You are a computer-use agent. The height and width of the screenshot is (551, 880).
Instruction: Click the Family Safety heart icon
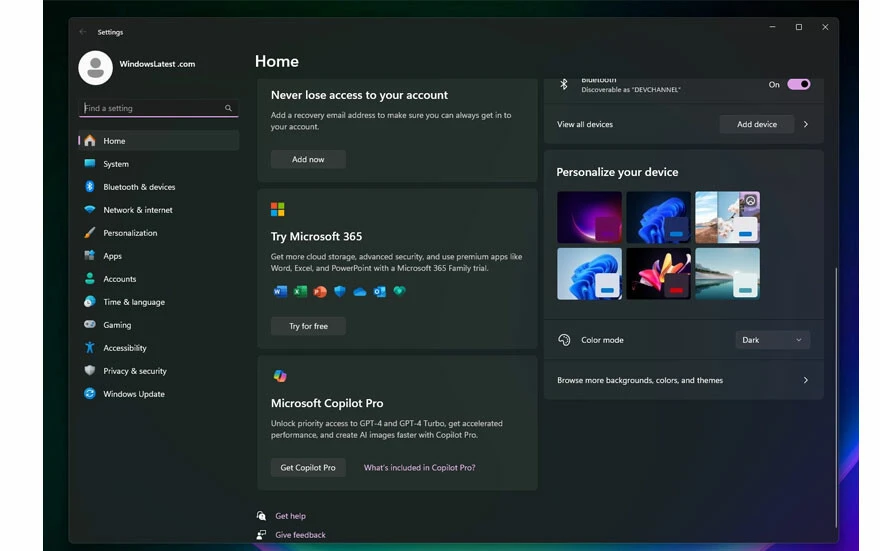(x=400, y=291)
